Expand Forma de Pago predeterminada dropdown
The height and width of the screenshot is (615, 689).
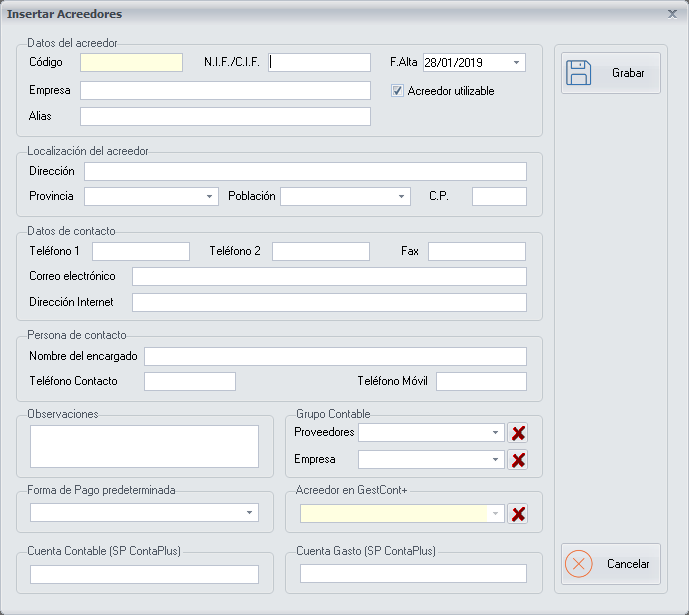[249, 513]
